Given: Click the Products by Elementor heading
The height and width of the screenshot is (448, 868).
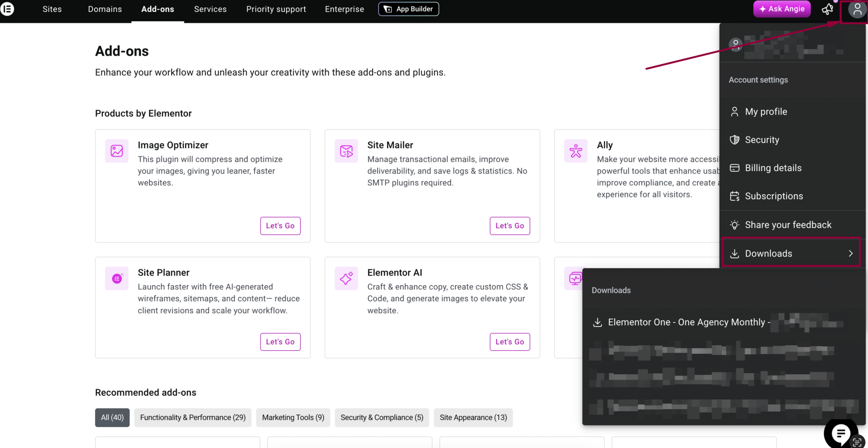Looking at the screenshot, I should tap(143, 113).
